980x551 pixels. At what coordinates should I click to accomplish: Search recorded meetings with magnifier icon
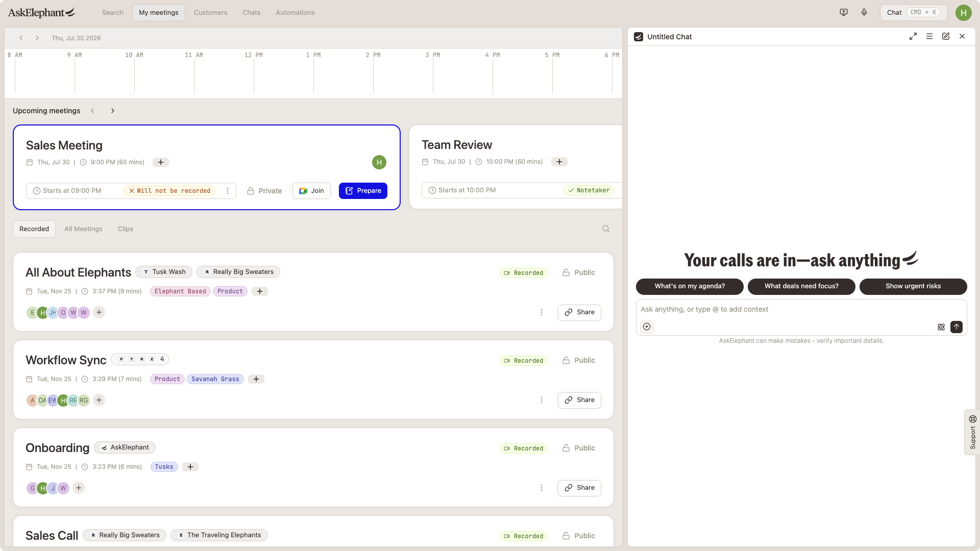pyautogui.click(x=606, y=229)
